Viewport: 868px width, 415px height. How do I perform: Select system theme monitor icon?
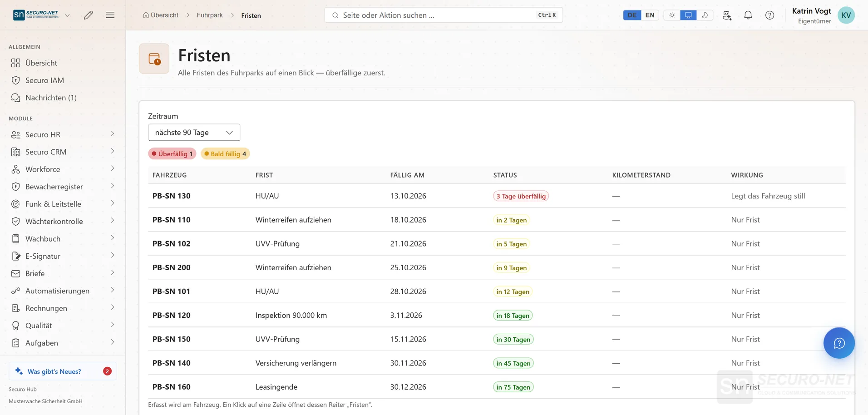688,15
